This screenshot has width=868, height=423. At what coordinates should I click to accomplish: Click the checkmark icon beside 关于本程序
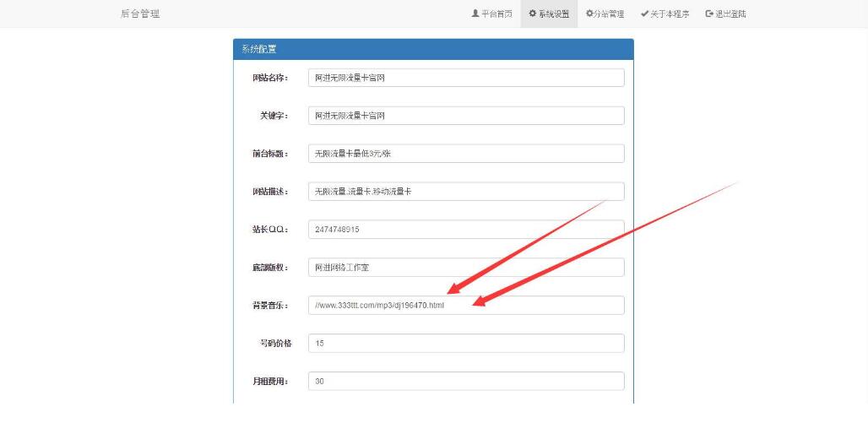pyautogui.click(x=644, y=14)
